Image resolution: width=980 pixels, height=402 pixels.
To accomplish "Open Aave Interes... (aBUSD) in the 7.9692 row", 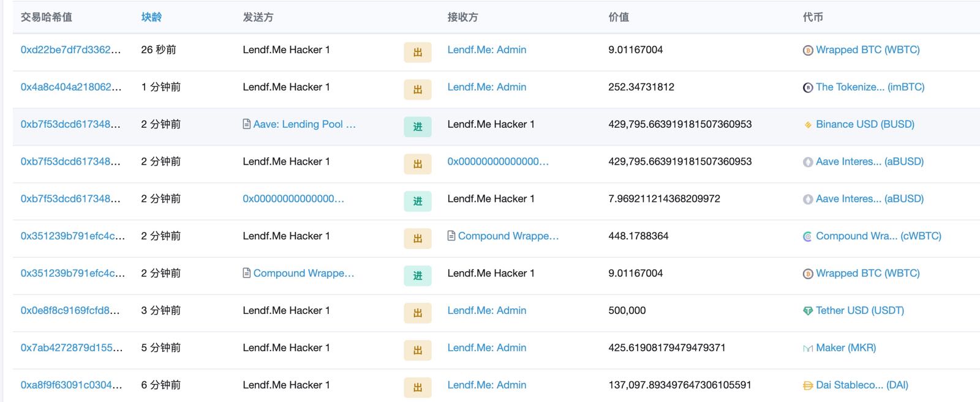I will (870, 199).
